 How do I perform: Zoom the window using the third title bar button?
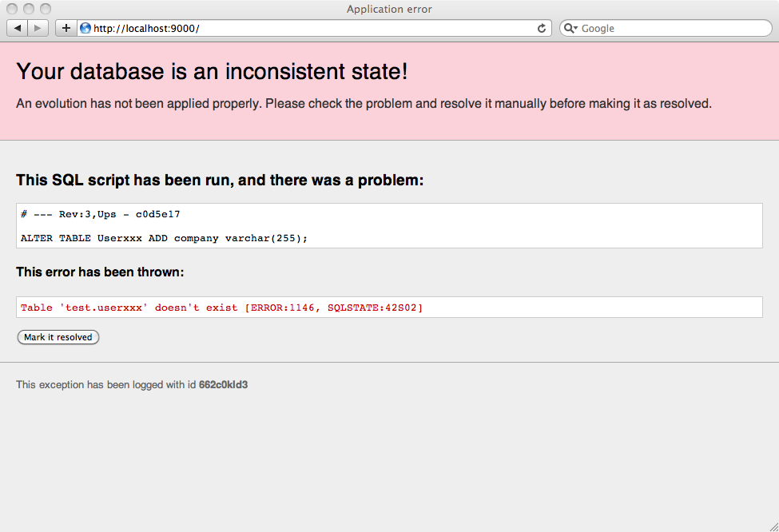coord(46,9)
